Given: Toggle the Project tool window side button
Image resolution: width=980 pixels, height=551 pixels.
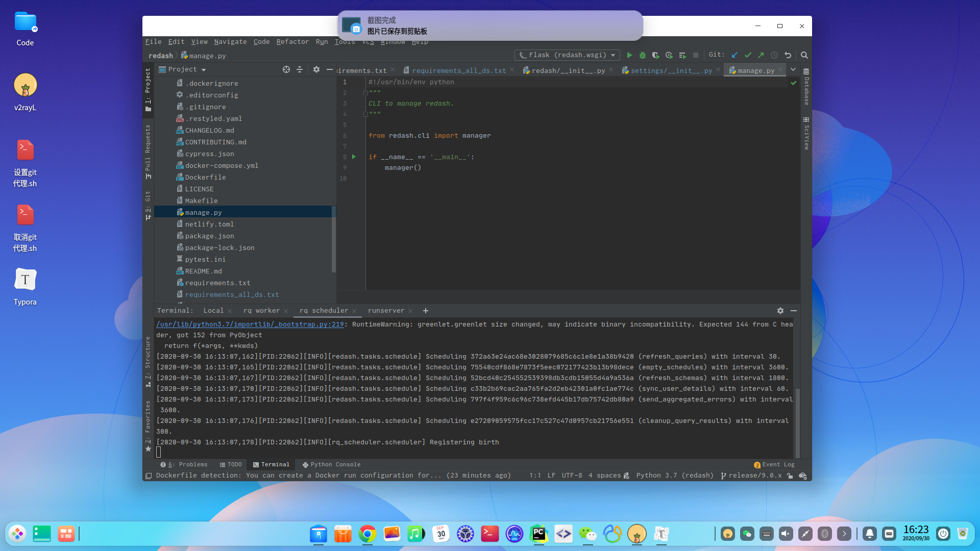Looking at the screenshot, I should tap(148, 90).
